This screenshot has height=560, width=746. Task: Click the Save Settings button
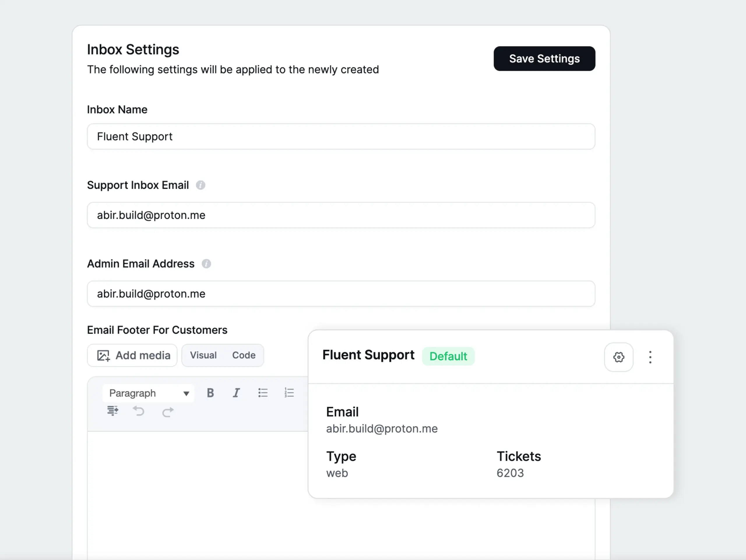click(544, 59)
